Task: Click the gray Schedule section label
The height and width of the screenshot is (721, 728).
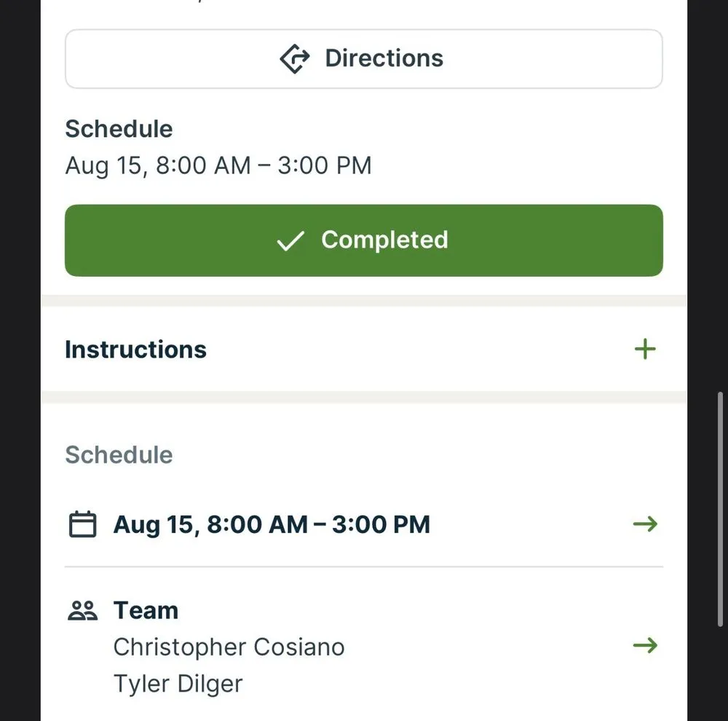Action: (x=119, y=454)
